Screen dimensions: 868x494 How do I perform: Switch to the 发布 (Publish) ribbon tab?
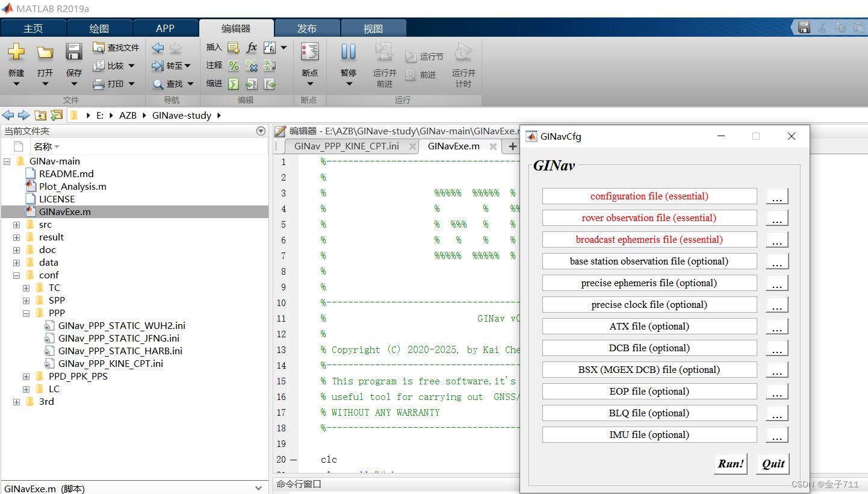coord(307,28)
